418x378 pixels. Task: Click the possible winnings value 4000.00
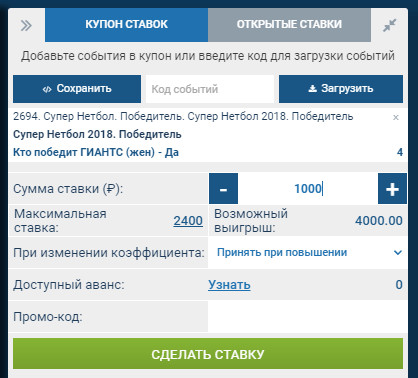click(x=379, y=221)
